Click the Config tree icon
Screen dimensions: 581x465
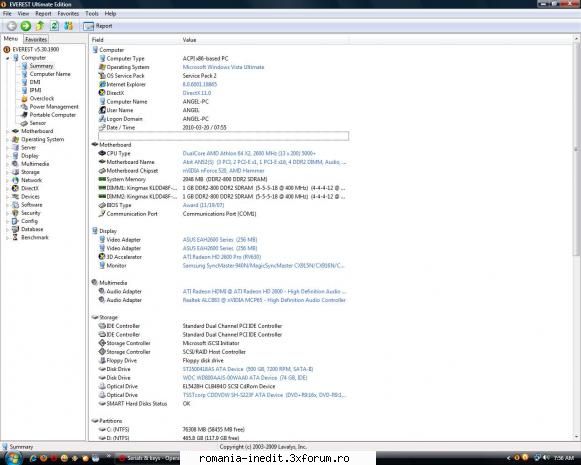point(15,221)
